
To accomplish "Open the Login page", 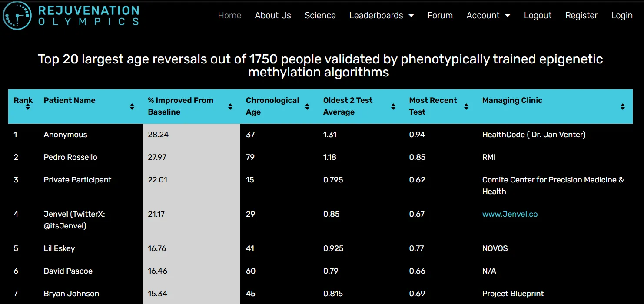I will point(622,15).
